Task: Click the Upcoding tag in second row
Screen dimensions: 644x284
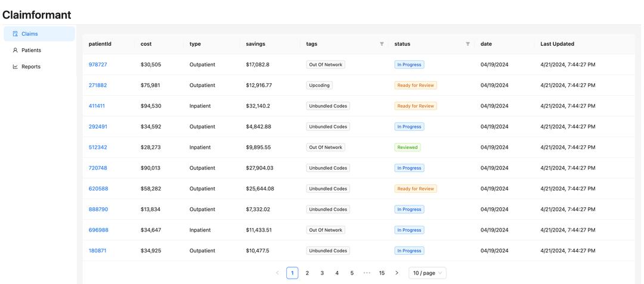Action: (319, 86)
